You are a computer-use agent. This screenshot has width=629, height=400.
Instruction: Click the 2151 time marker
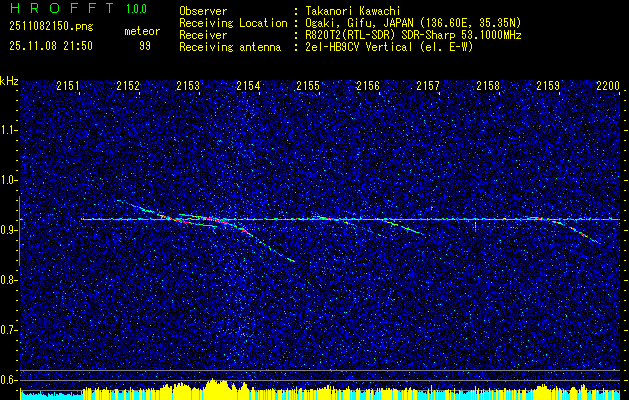68,85
